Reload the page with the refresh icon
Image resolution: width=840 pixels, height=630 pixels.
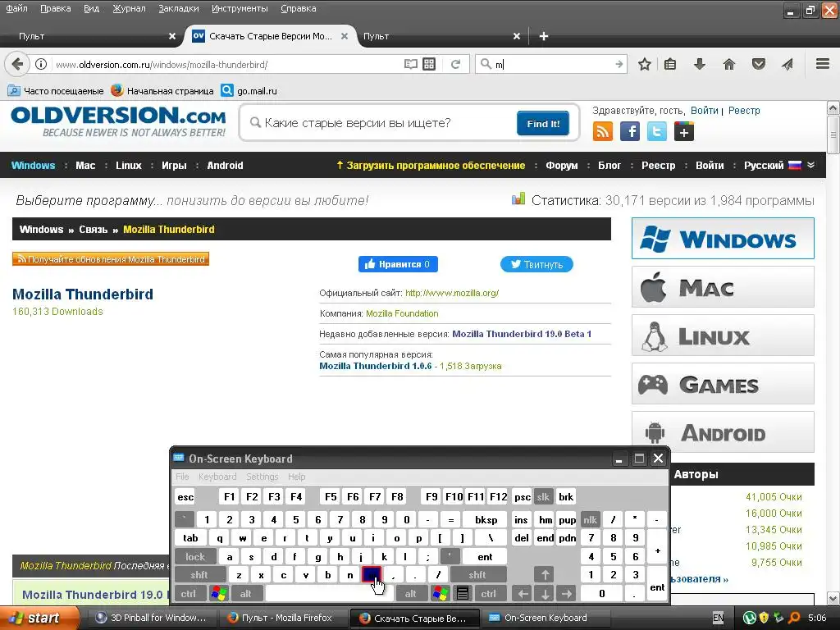[x=456, y=64]
